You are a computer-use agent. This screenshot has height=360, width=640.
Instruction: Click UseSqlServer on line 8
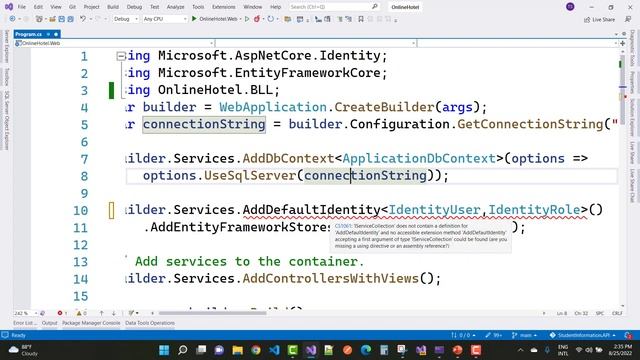coord(250,176)
